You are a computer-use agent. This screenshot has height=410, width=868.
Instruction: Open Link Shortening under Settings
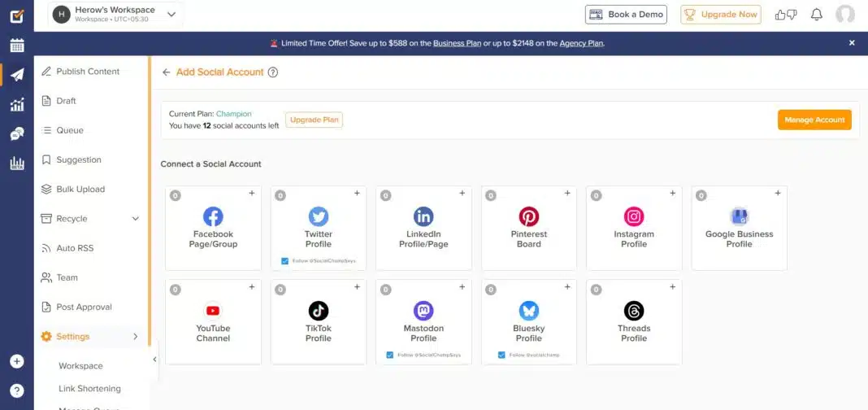point(89,388)
